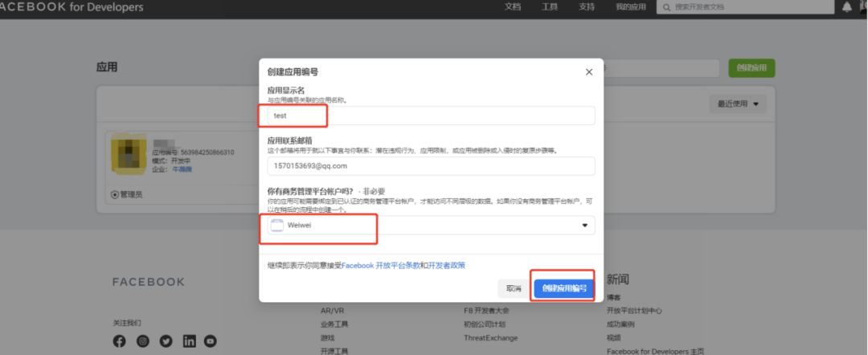Open 开发者政策 link

447,265
